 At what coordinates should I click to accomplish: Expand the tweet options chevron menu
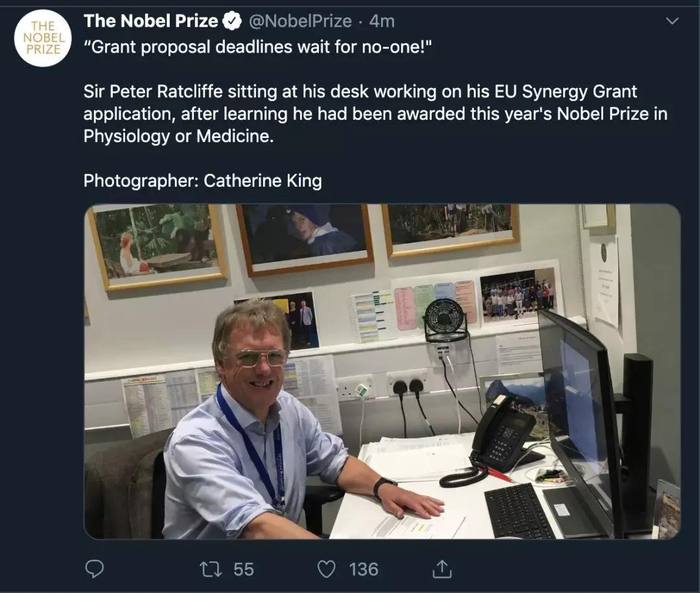(x=671, y=20)
